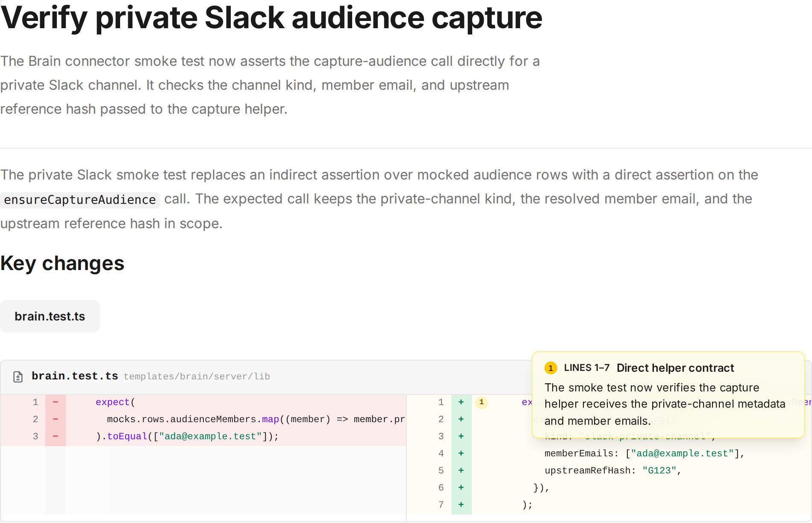Click line number 7 beside the final ");" line
The width and height of the screenshot is (812, 523).
[441, 505]
